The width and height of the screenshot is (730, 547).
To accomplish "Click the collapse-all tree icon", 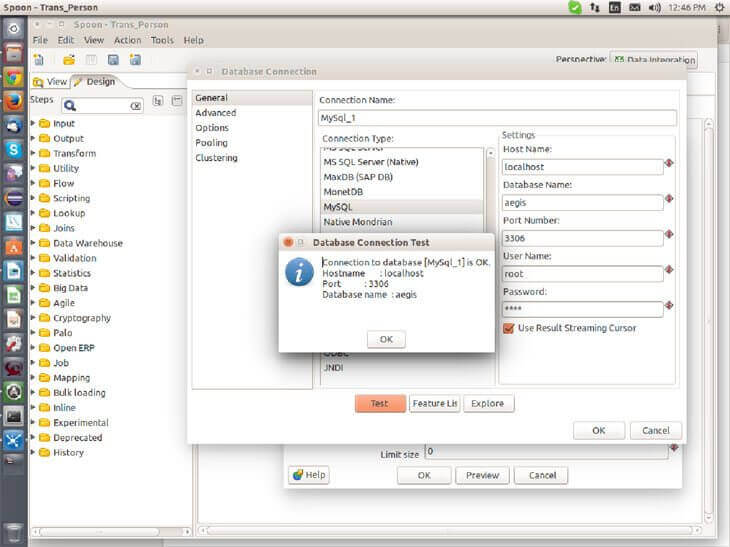I will coord(177,101).
